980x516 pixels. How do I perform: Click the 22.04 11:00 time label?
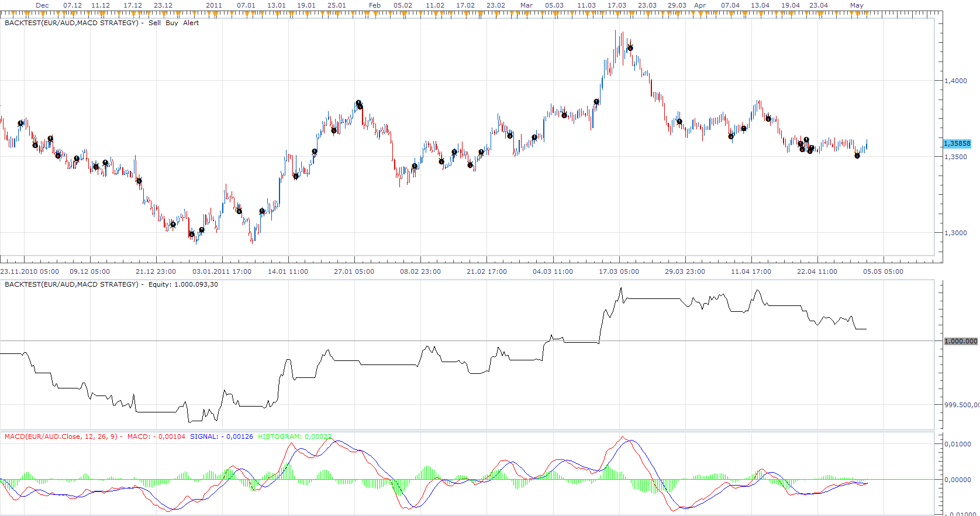pyautogui.click(x=817, y=271)
